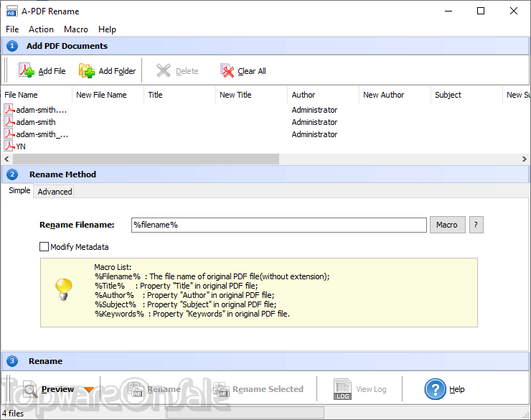Image resolution: width=531 pixels, height=420 pixels.
Task: Open the View Log icon
Action: coord(342,389)
